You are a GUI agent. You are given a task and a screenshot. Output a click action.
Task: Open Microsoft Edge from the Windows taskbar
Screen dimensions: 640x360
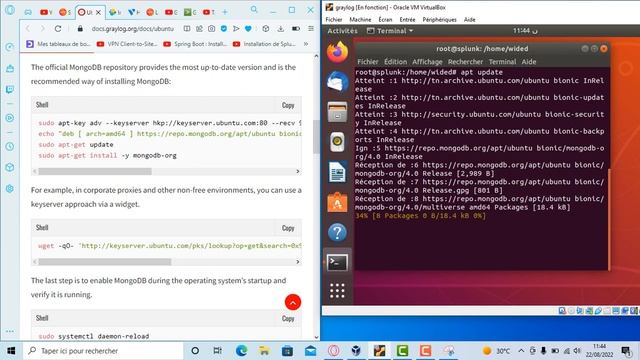(241, 351)
